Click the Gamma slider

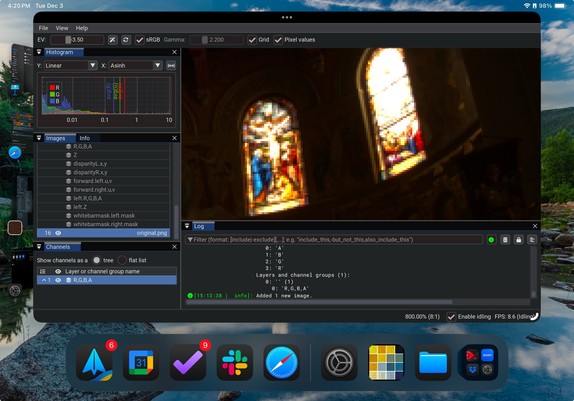tap(217, 40)
